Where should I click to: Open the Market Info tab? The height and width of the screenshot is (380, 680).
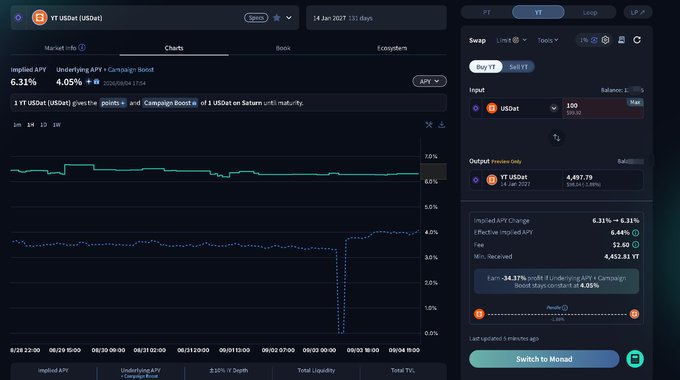(65, 48)
